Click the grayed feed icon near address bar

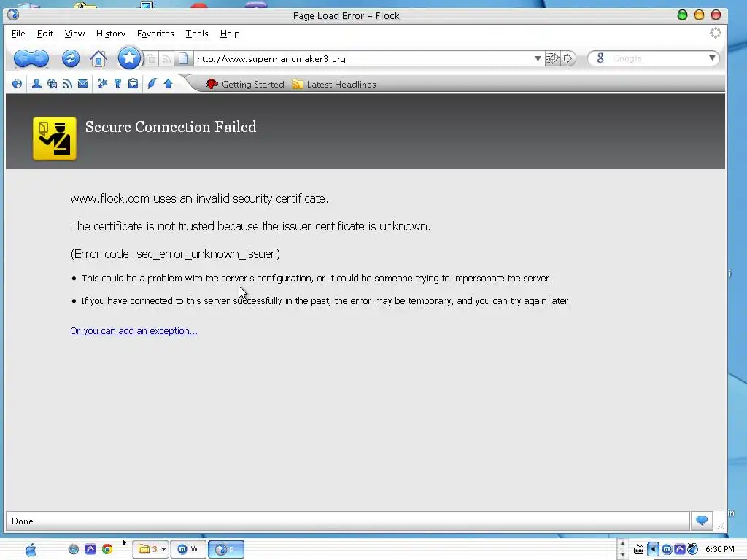point(166,59)
